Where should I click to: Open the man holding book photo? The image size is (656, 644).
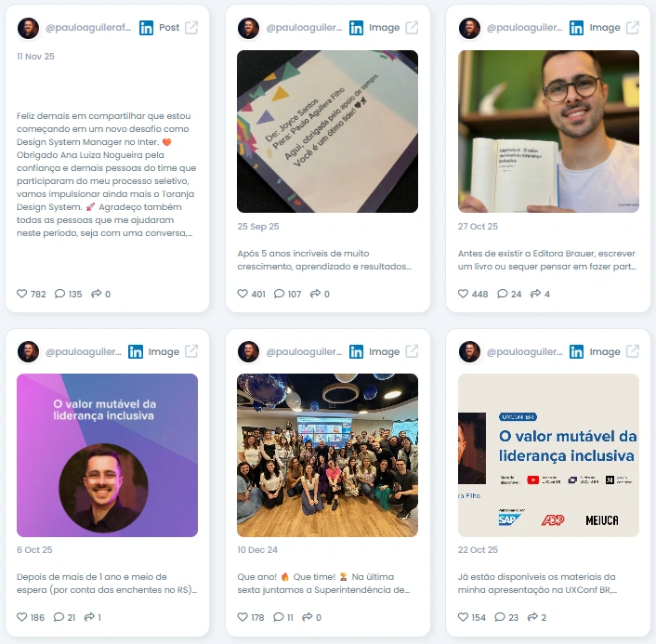coord(548,131)
